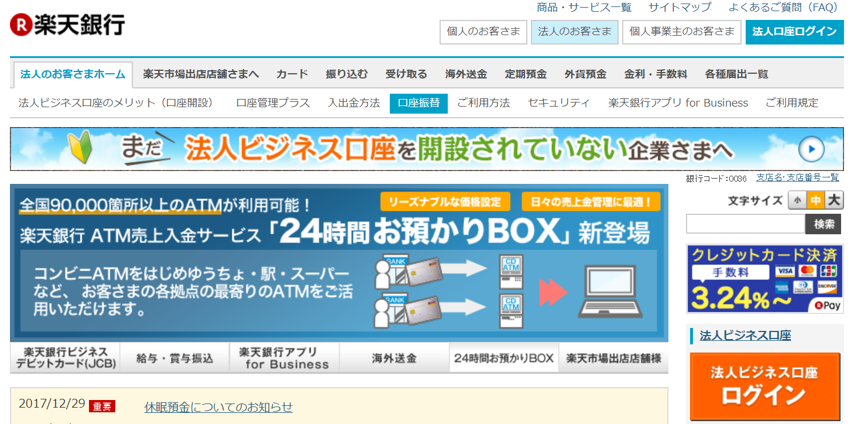This screenshot has height=424, width=868.
Task: Select 個人事業主のお客さま tab
Action: click(682, 32)
